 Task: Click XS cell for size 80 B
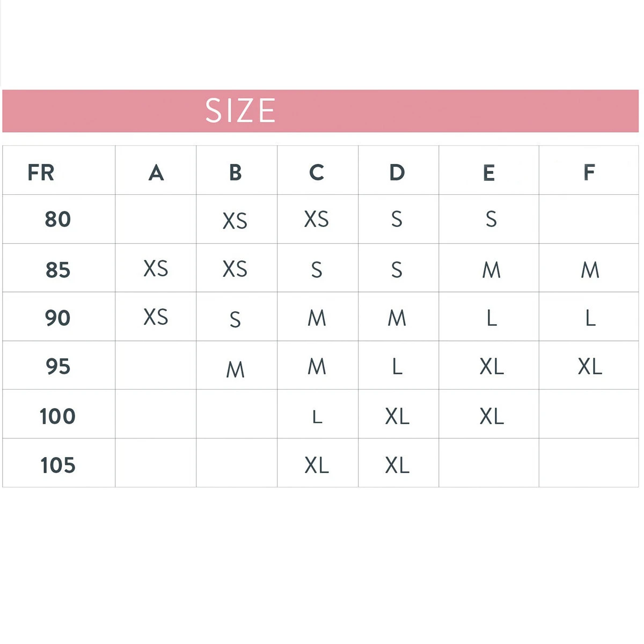[x=235, y=221]
